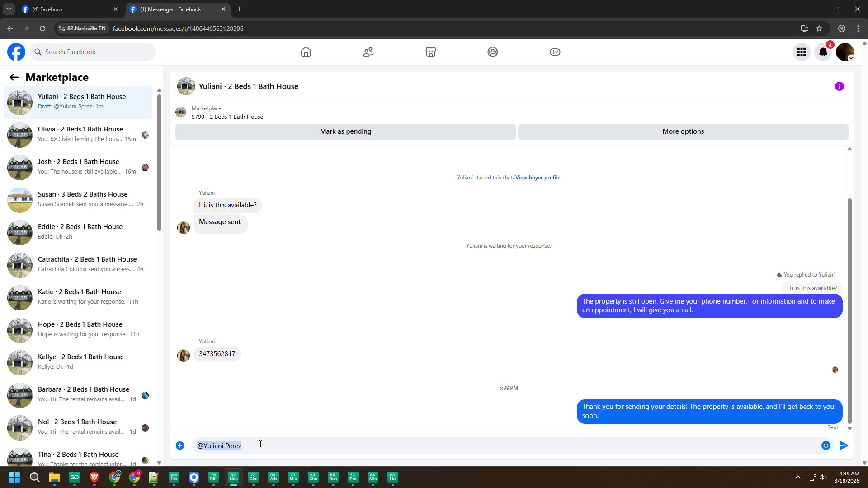Open Windows Start menu

(x=14, y=477)
